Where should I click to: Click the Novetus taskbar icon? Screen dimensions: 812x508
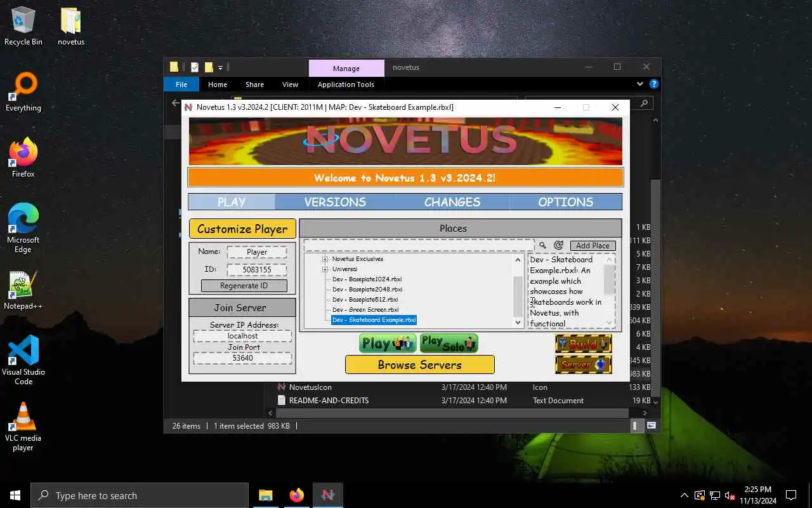click(327, 495)
